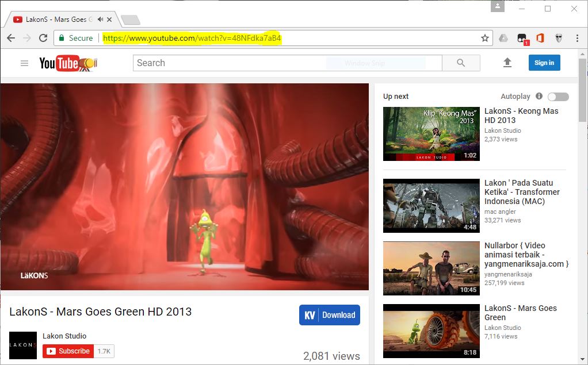This screenshot has width=588, height=365.
Task: Click the KV Download button
Action: pyautogui.click(x=330, y=315)
